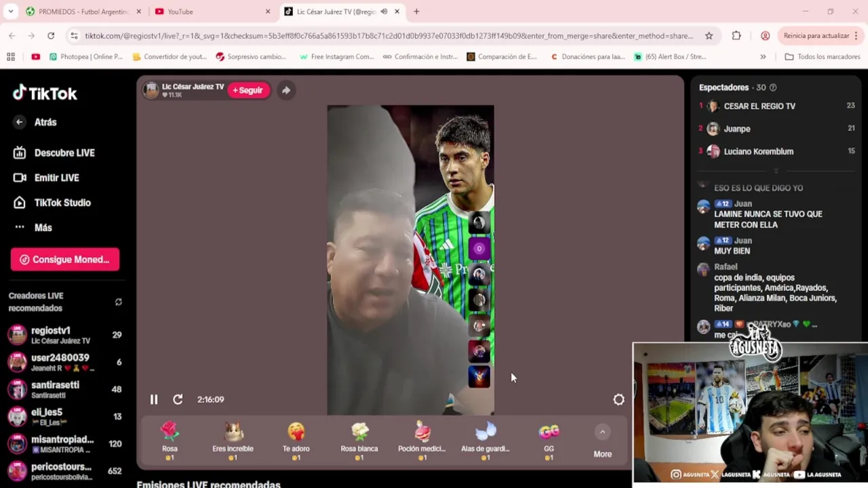Click the purple 0 guest slot icon
The height and width of the screenshot is (488, 868).
point(479,249)
